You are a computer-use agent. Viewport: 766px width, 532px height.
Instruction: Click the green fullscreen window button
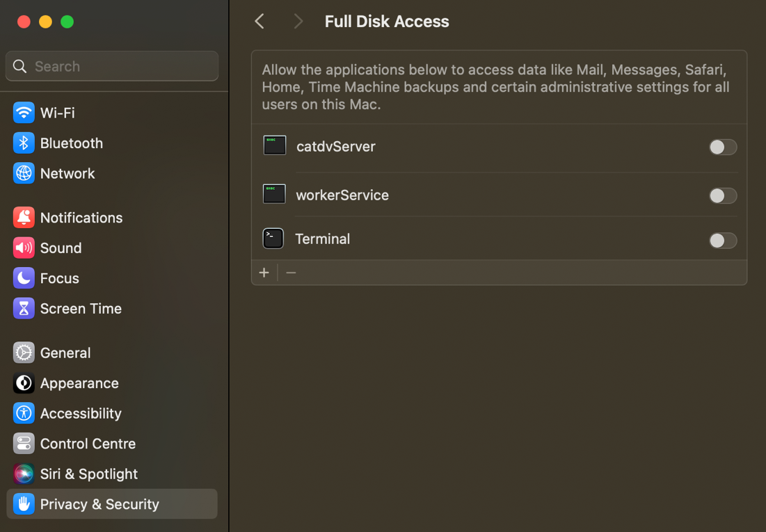click(67, 22)
